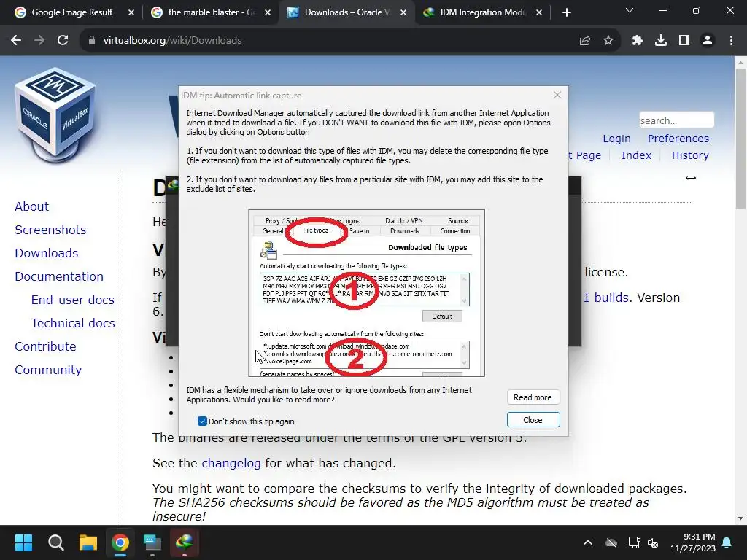747x560 pixels.
Task: Open File Explorer from taskbar
Action: click(x=88, y=542)
